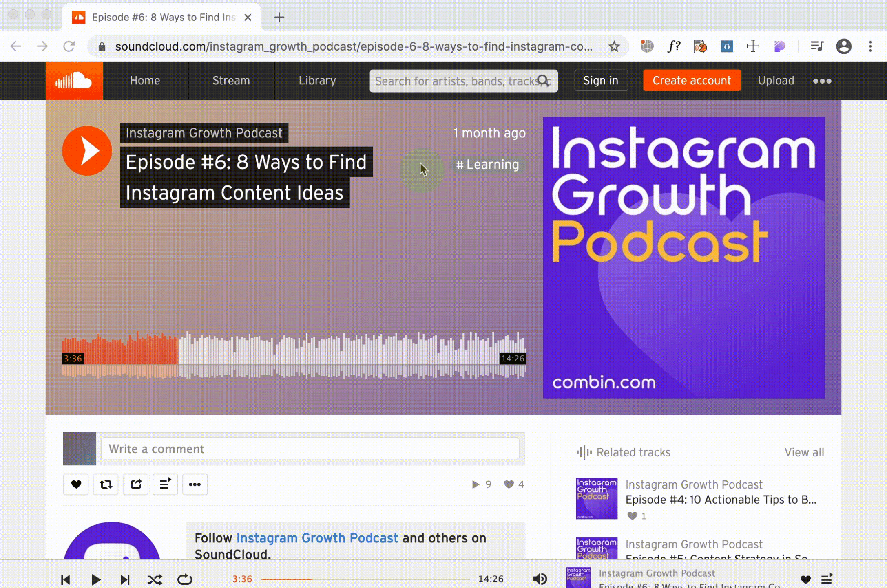Open the Stream tab in navigation
The height and width of the screenshot is (588, 887).
pos(230,80)
